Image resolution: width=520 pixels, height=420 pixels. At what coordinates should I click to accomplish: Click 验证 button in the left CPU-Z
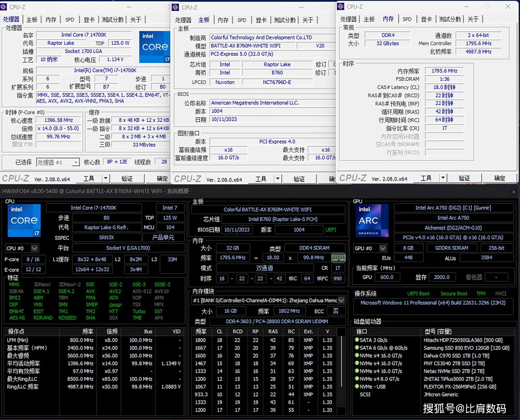(127, 178)
